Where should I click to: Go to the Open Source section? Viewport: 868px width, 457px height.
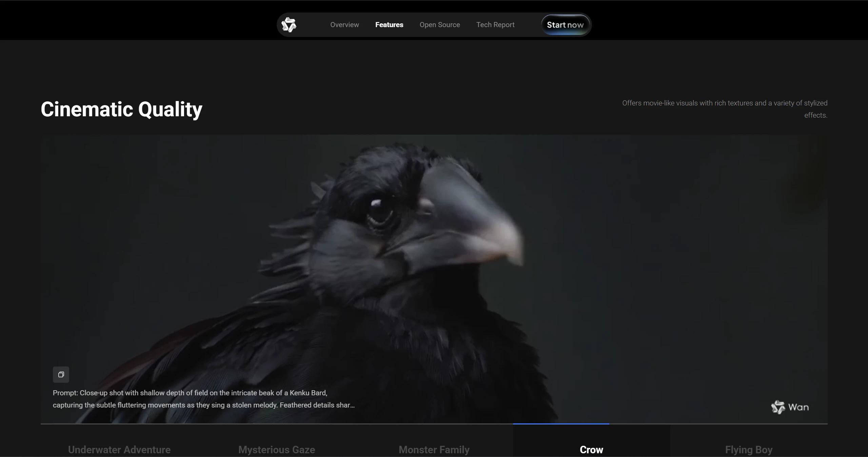[x=440, y=25]
